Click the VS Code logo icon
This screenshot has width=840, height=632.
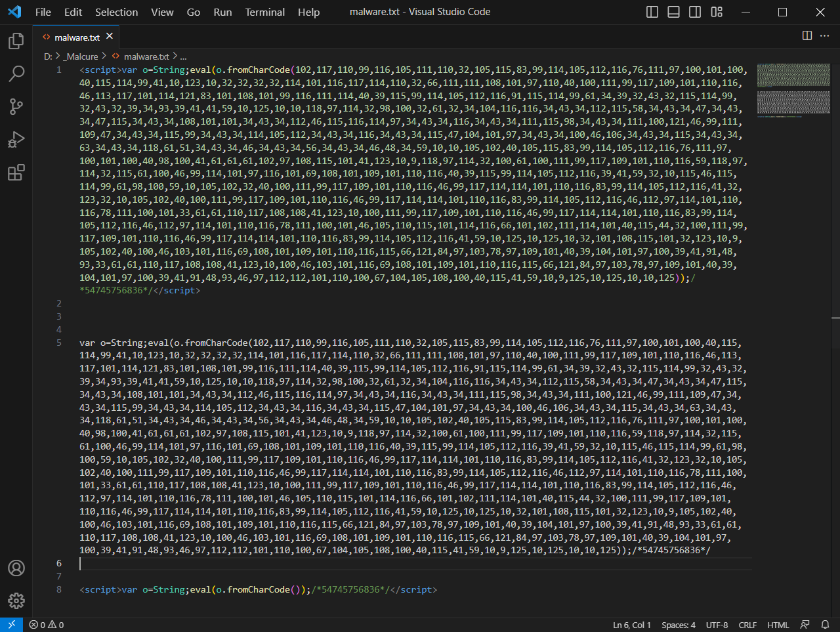pyautogui.click(x=14, y=12)
